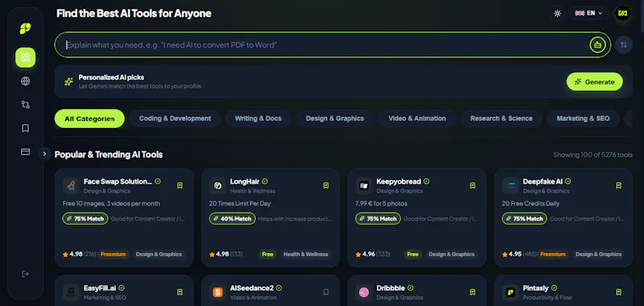The height and width of the screenshot is (306, 644).
Task: Select the Writing & Docs category
Action: [x=258, y=118]
